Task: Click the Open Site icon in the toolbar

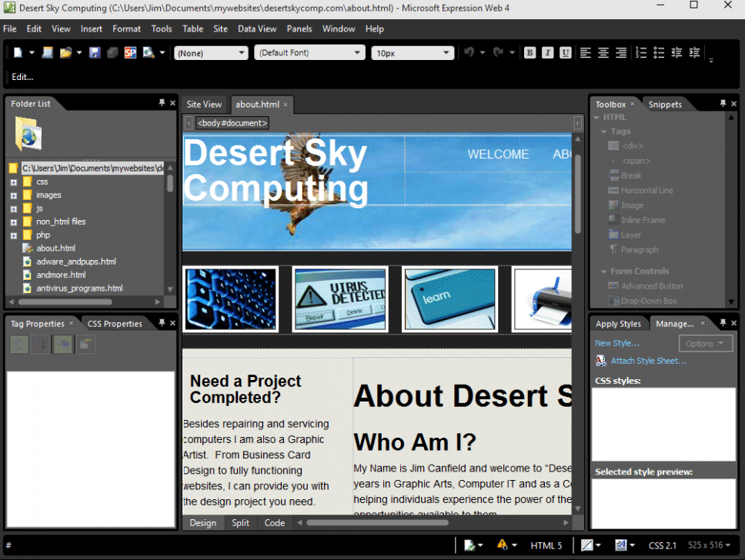Action: pos(48,53)
